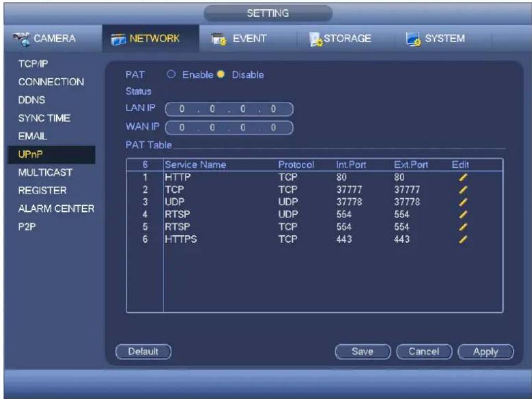
Task: Click the CAMERA tab icon
Action: pyautogui.click(x=21, y=39)
